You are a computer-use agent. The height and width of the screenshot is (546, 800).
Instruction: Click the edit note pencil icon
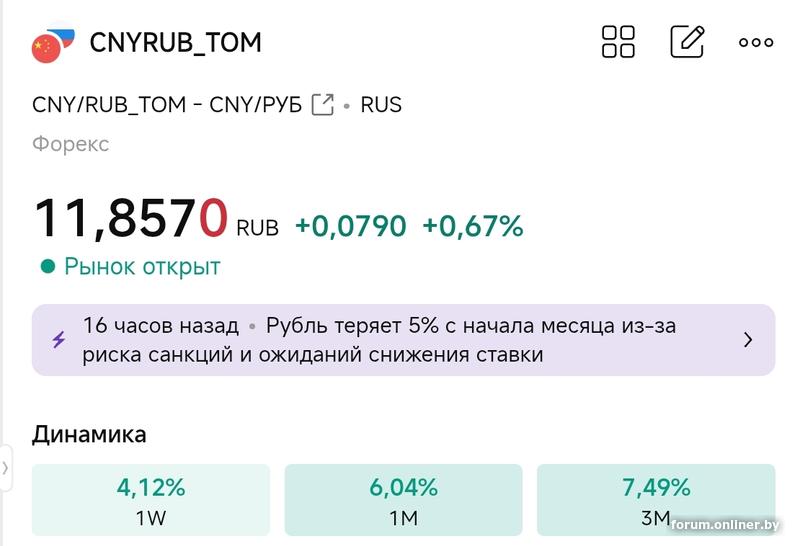point(687,42)
